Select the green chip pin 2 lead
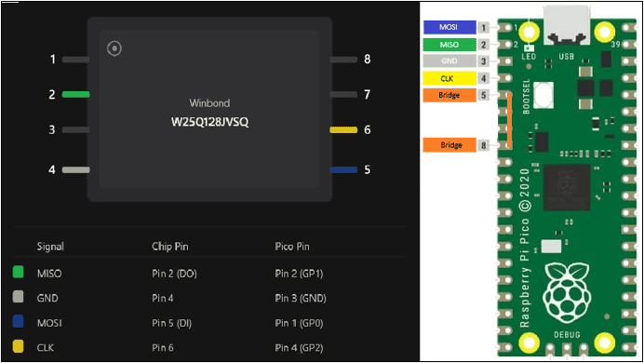644x363 pixels. (76, 94)
